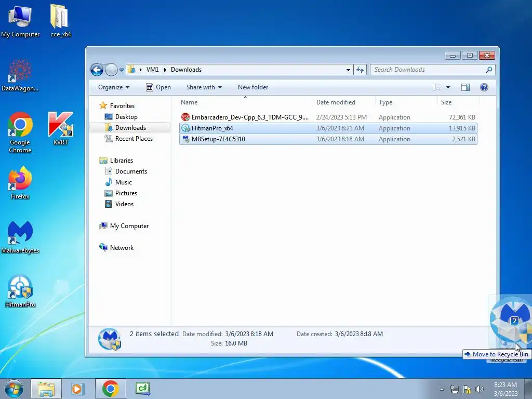
Task: Click the VM1 breadcrumb in address bar
Action: click(x=152, y=70)
